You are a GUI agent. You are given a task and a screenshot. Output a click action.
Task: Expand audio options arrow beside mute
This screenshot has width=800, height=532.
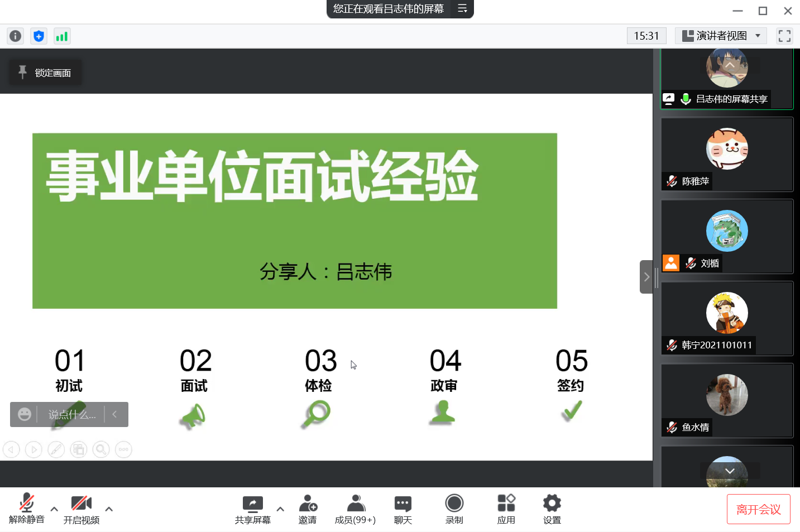pyautogui.click(x=54, y=509)
